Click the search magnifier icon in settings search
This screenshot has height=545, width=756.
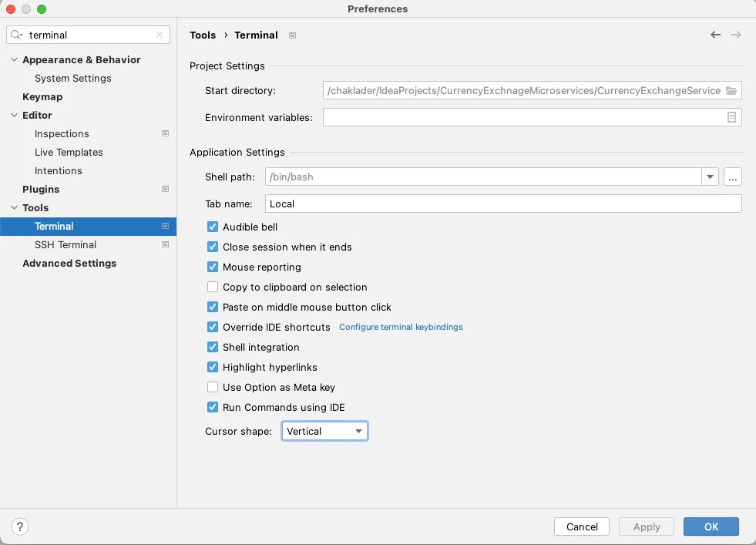pos(17,35)
